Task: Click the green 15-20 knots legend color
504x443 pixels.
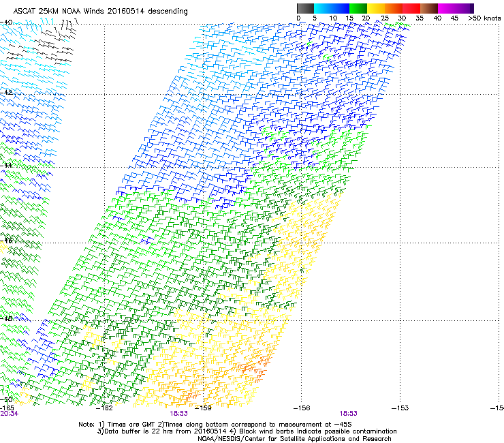Action: (x=358, y=8)
